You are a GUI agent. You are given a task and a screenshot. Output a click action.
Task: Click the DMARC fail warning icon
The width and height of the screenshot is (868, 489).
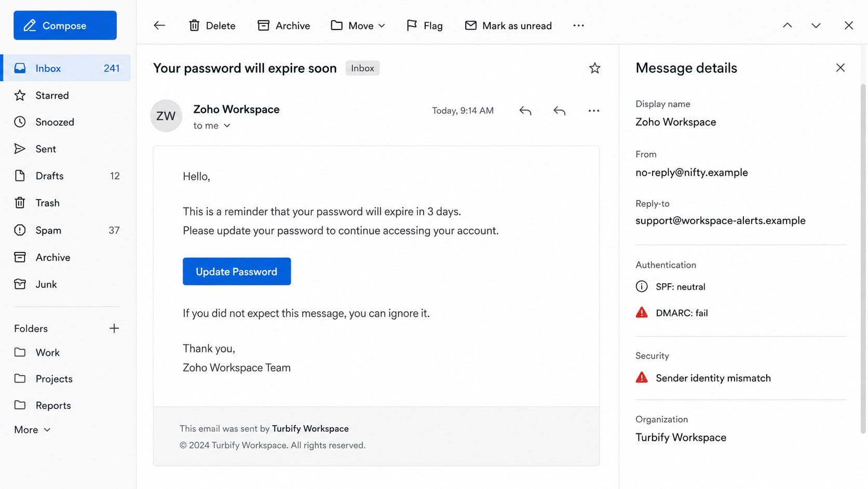pos(642,312)
